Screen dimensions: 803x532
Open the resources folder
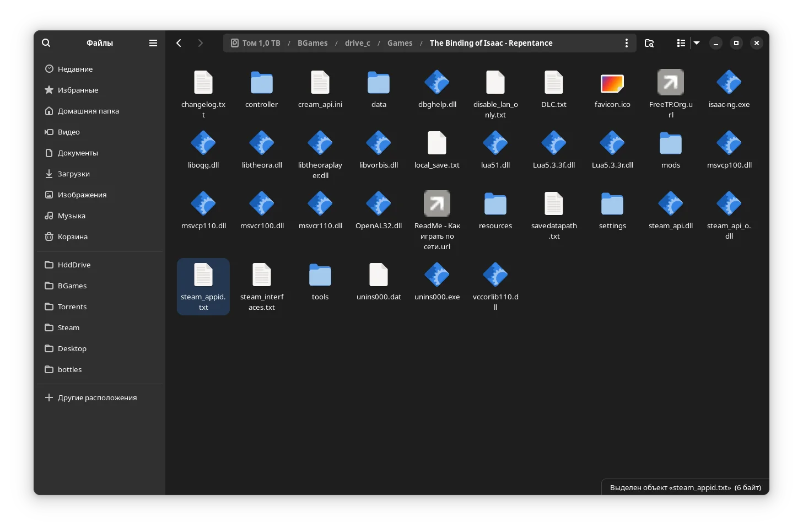click(x=495, y=205)
